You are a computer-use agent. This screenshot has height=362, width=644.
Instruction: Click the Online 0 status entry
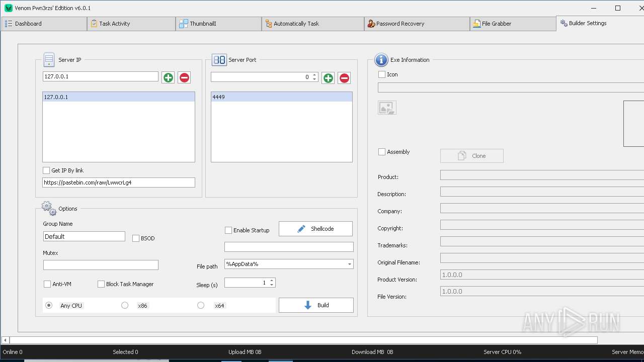click(x=13, y=352)
